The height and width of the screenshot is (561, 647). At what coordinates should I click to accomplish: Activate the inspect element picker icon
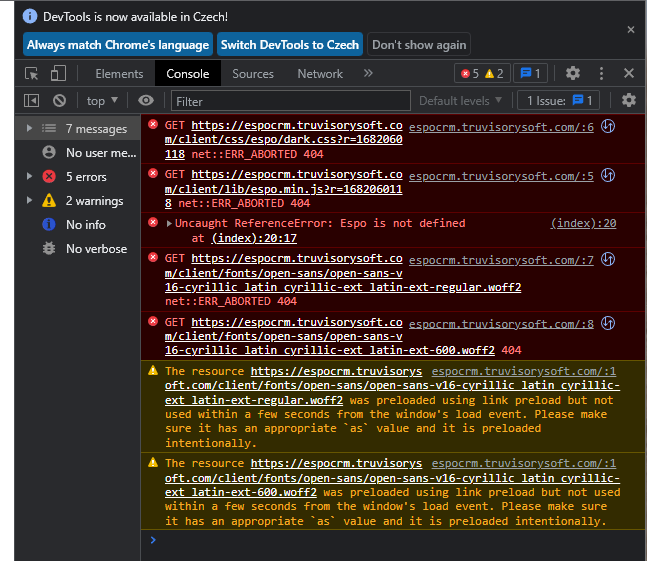tap(32, 73)
